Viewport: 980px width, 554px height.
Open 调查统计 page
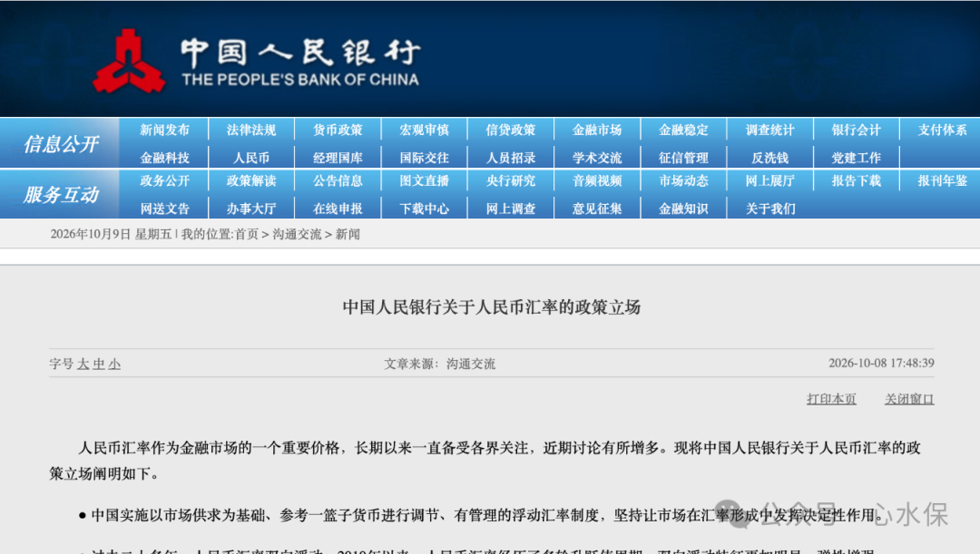tap(770, 130)
